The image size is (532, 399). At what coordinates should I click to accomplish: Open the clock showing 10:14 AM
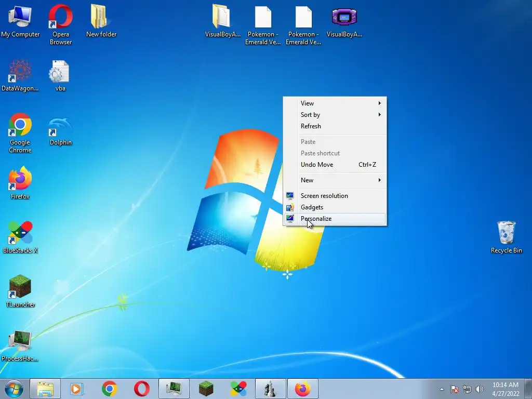click(x=505, y=389)
